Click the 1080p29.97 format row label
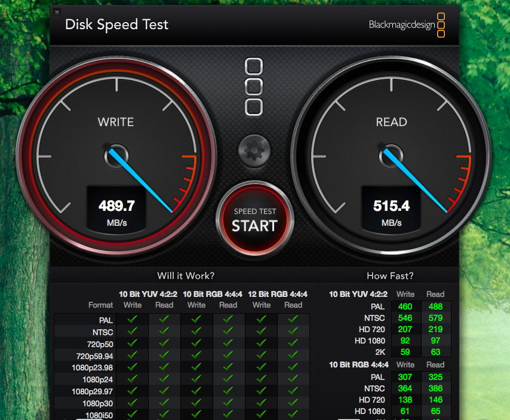 [x=93, y=392]
